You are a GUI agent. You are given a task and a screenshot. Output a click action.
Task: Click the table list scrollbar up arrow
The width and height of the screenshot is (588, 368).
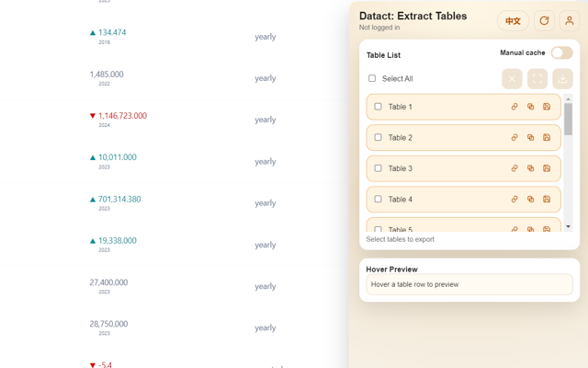568,98
